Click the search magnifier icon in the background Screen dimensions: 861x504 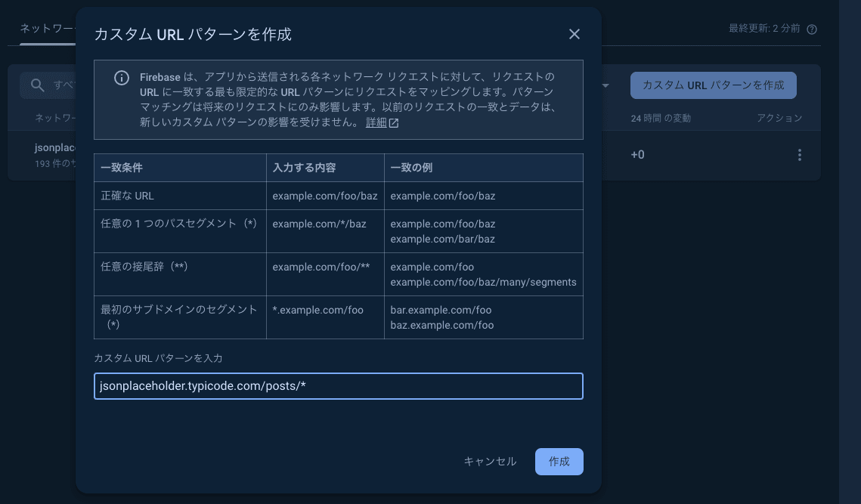pos(37,85)
